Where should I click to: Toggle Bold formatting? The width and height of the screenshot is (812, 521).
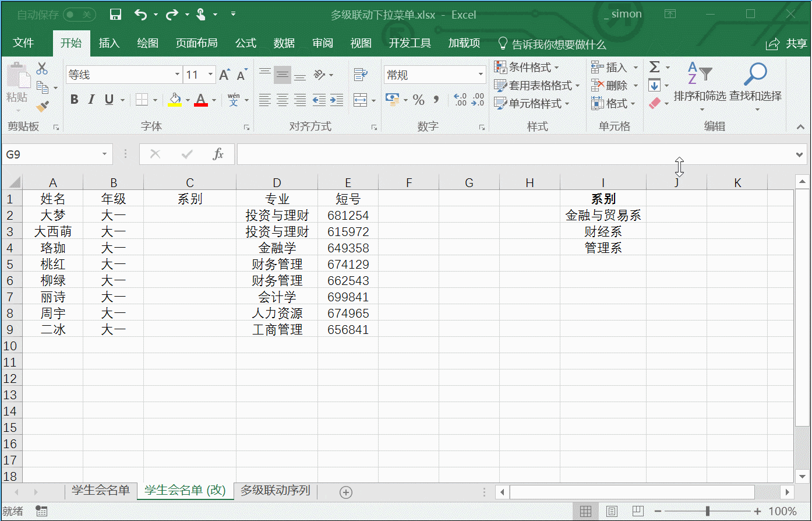[x=75, y=100]
